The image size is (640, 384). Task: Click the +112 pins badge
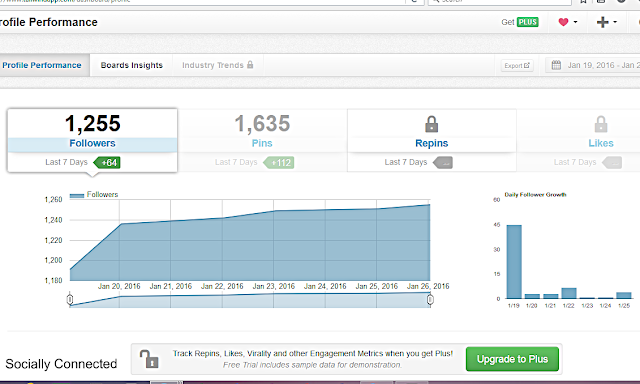click(279, 162)
